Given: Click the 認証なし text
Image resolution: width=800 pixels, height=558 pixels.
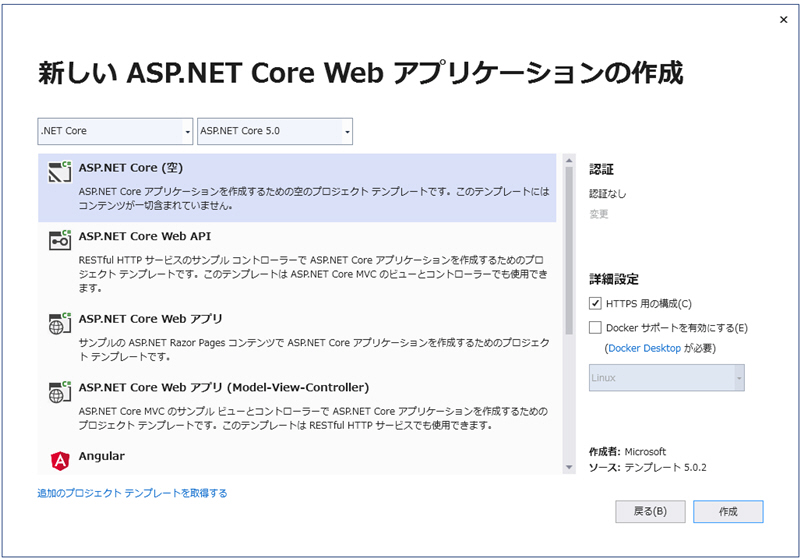Looking at the screenshot, I should (608, 194).
